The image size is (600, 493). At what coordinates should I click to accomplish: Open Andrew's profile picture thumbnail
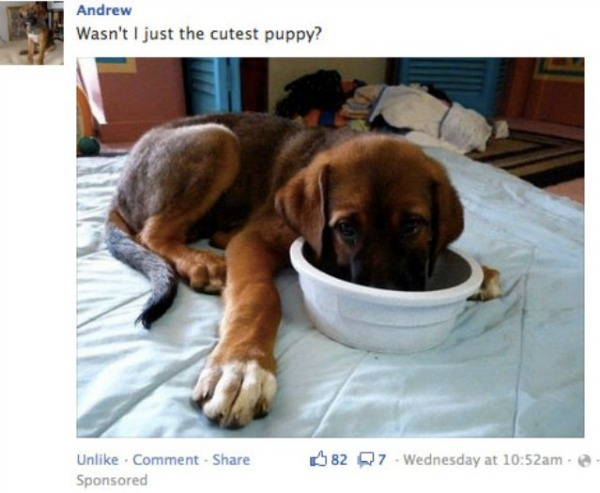click(x=32, y=32)
